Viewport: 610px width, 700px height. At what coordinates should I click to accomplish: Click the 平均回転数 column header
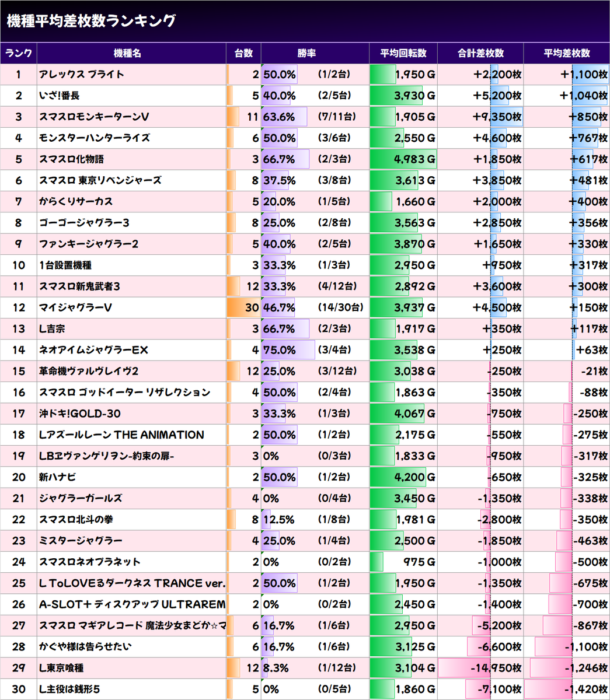(x=403, y=53)
